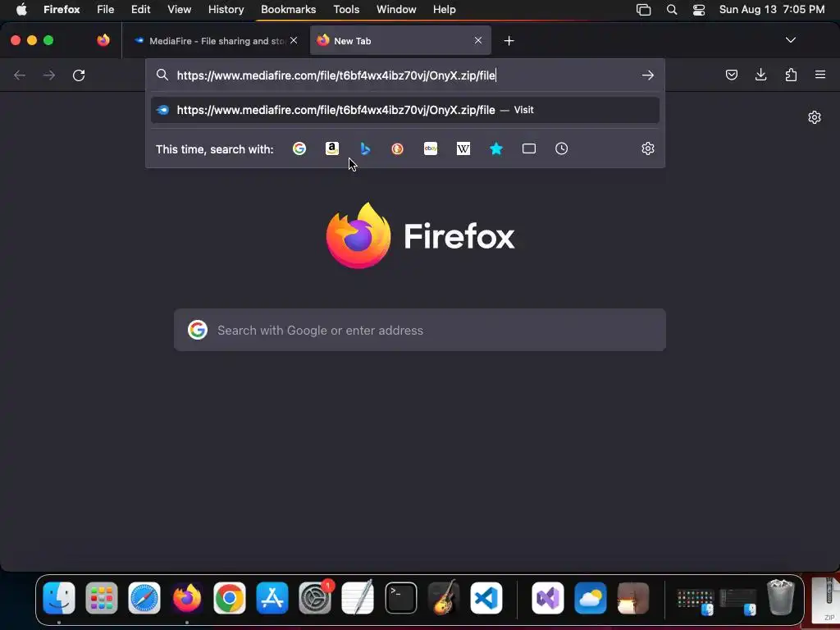Switch to the MediaFire - File sharing tab

216,41
